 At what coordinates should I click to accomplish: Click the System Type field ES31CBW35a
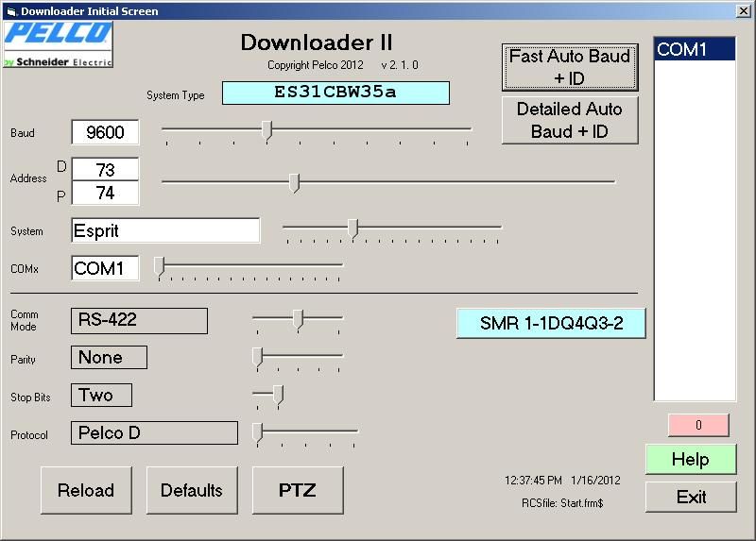pos(335,93)
